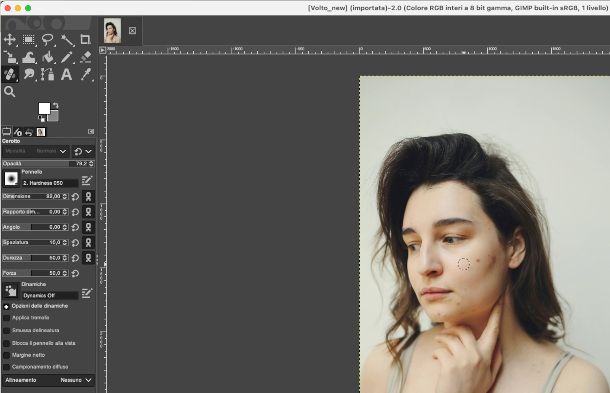Click the white foreground color swatch

(44, 108)
